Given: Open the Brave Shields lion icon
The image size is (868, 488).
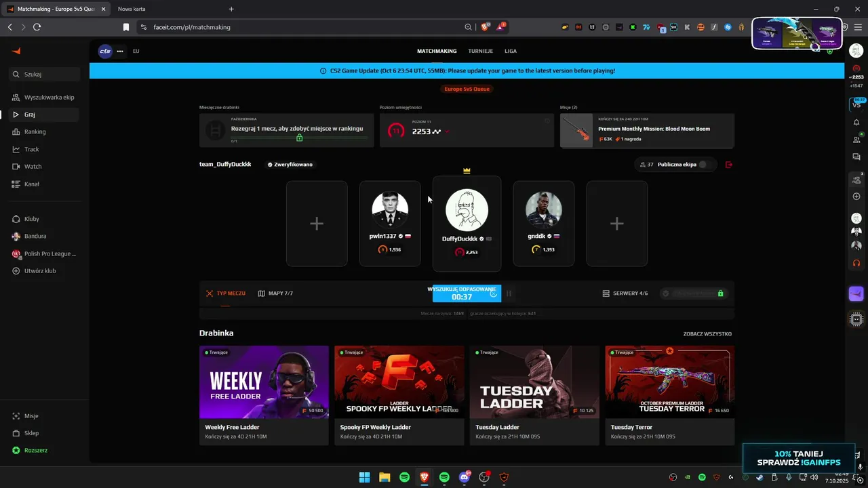Looking at the screenshot, I should point(485,27).
